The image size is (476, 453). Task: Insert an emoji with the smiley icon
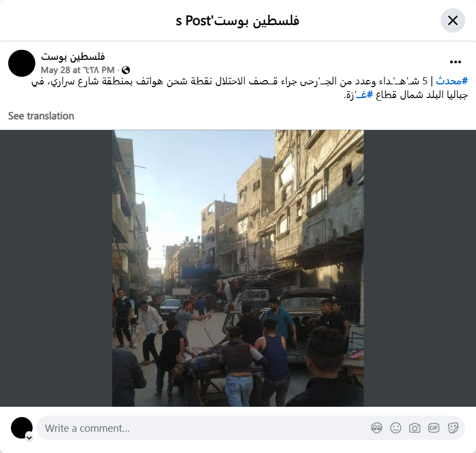[x=395, y=428]
